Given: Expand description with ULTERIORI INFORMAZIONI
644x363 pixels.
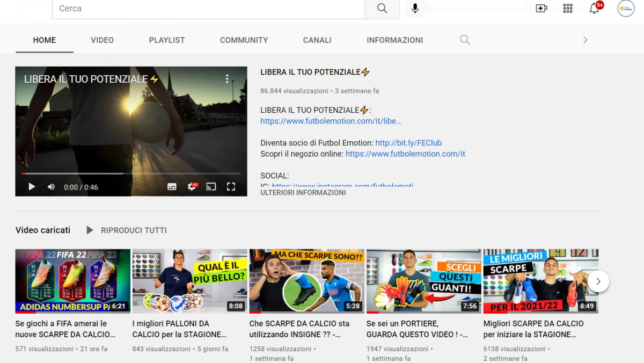Looking at the screenshot, I should pyautogui.click(x=303, y=192).
